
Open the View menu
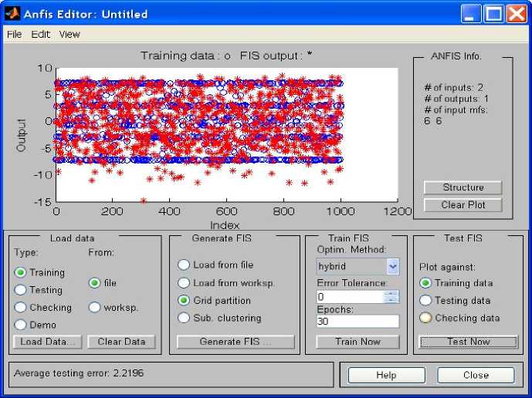(x=69, y=35)
